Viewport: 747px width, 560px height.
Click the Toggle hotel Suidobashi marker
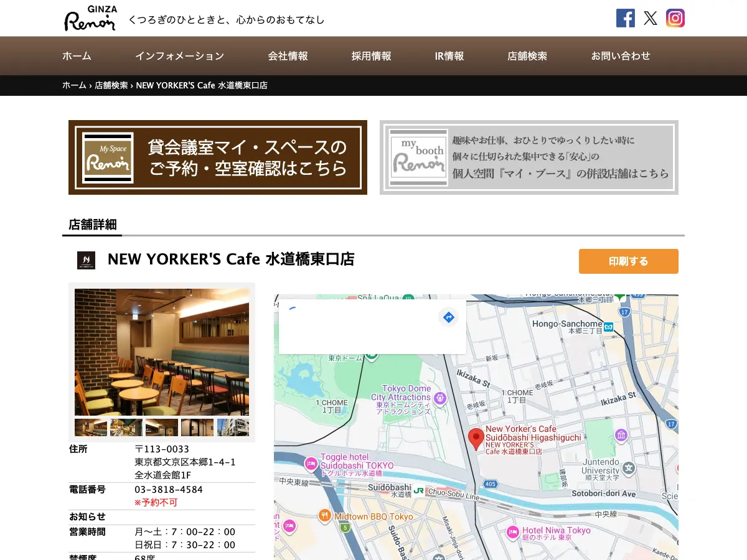pos(311,464)
